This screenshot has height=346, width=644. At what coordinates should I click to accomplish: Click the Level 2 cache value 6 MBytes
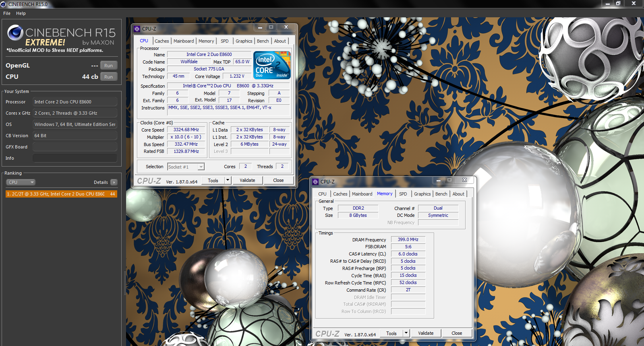(250, 144)
